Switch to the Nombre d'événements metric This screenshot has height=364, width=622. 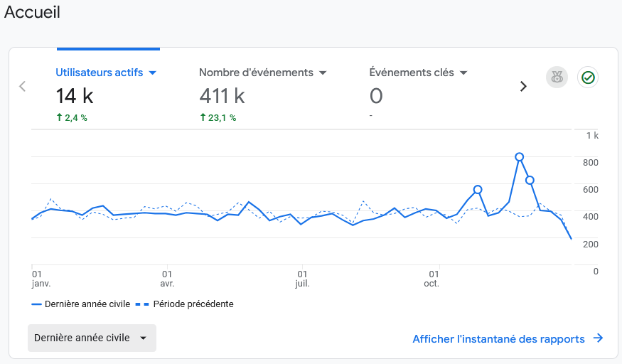tap(256, 73)
